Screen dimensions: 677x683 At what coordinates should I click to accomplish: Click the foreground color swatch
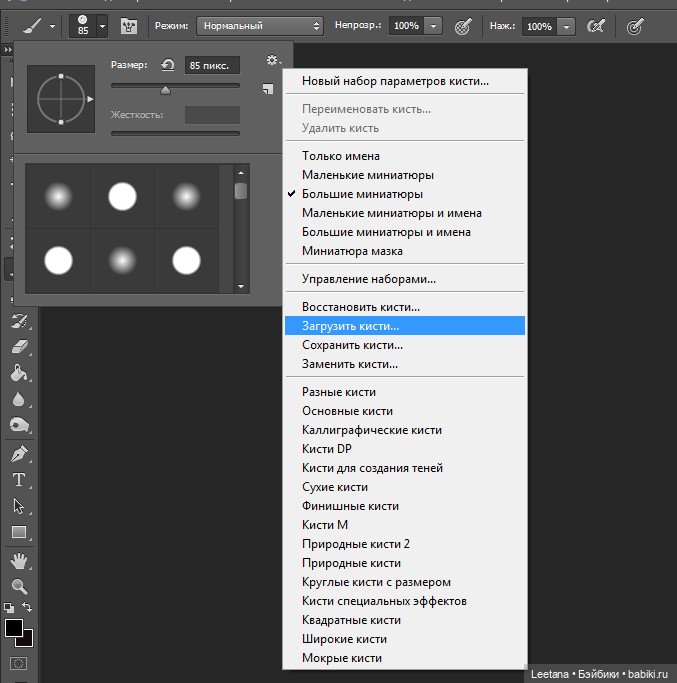14,628
